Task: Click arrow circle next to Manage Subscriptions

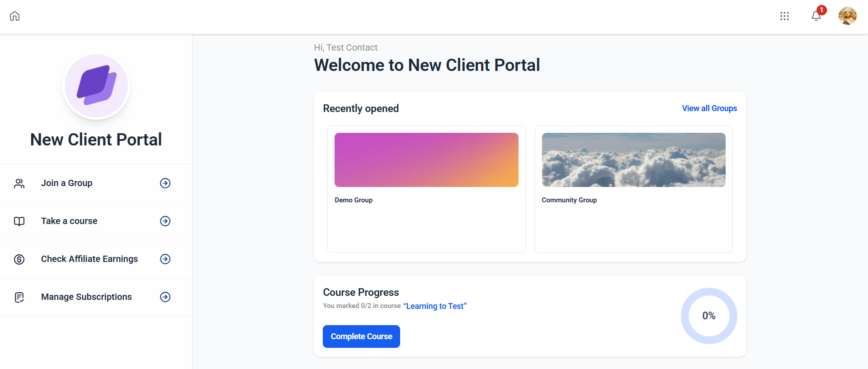Action: 165,297
